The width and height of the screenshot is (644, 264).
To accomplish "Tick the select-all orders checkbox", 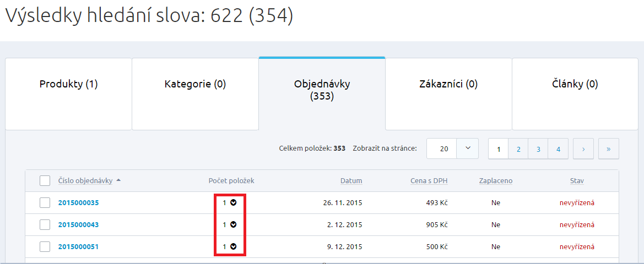I will (45, 180).
